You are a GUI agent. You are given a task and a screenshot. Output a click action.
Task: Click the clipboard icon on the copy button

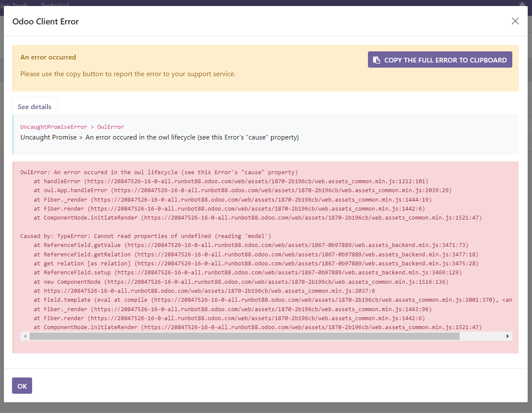tap(377, 59)
